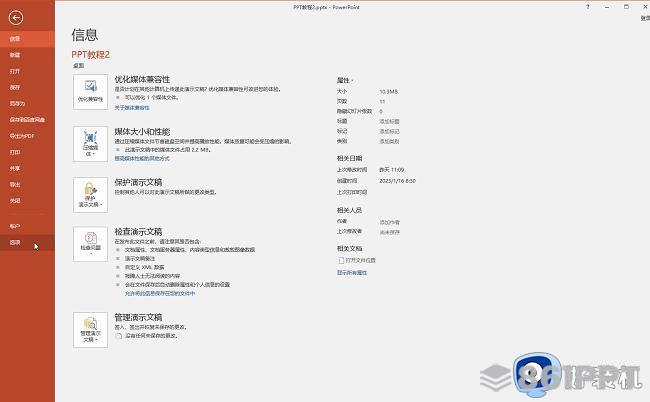Open 选项 (Options) in the sidebar

coord(27,242)
